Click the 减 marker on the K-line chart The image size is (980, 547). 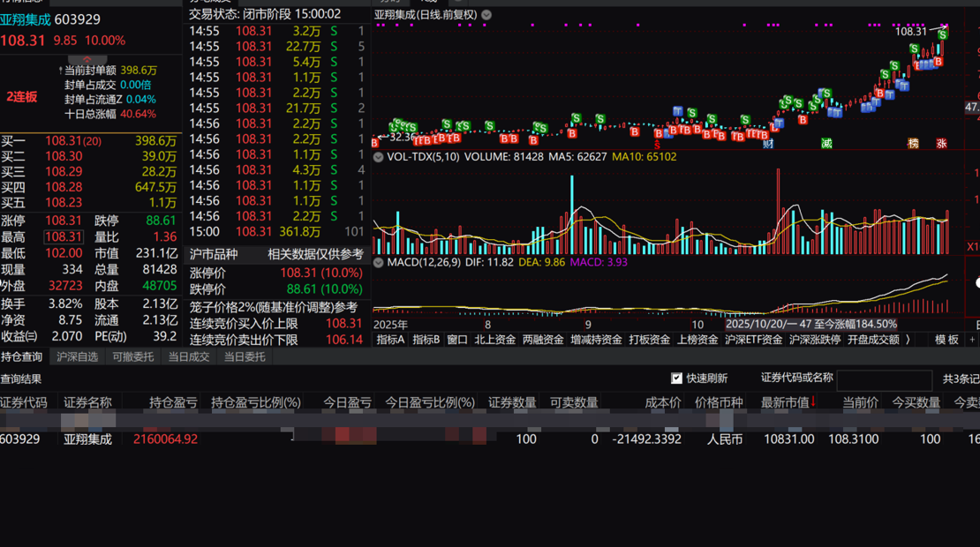(826, 144)
